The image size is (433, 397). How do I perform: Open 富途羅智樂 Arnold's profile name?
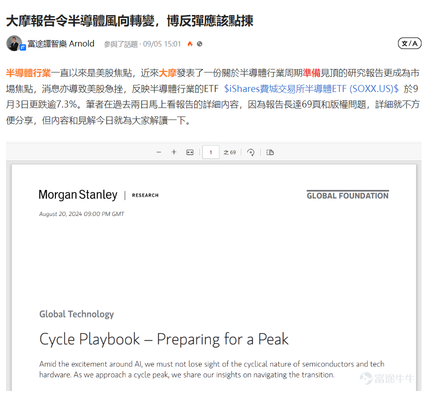click(x=61, y=44)
